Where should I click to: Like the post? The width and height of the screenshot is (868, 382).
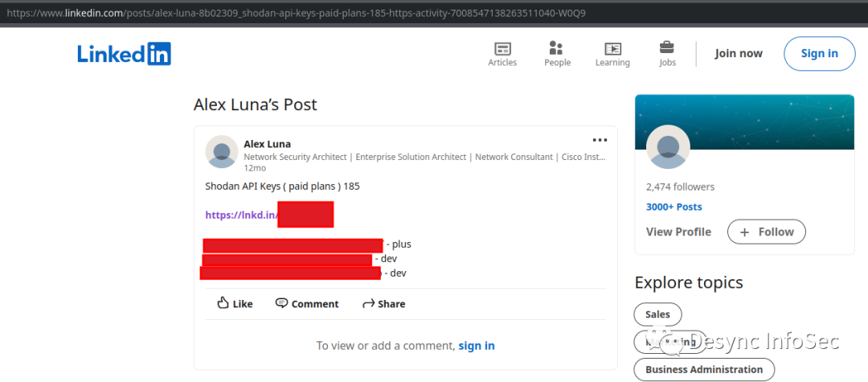(235, 303)
